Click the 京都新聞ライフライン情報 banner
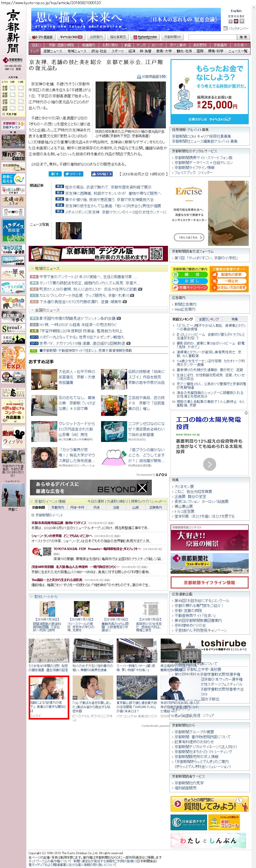 pos(209,582)
